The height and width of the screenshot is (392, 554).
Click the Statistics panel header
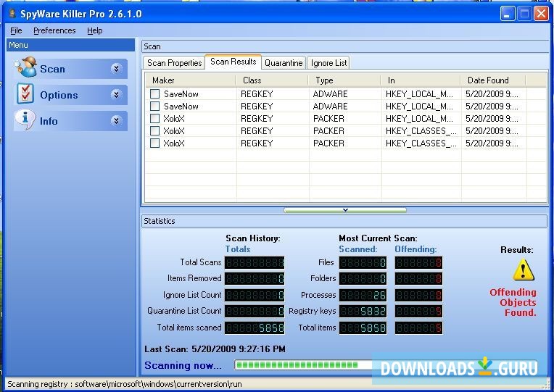[x=344, y=221]
